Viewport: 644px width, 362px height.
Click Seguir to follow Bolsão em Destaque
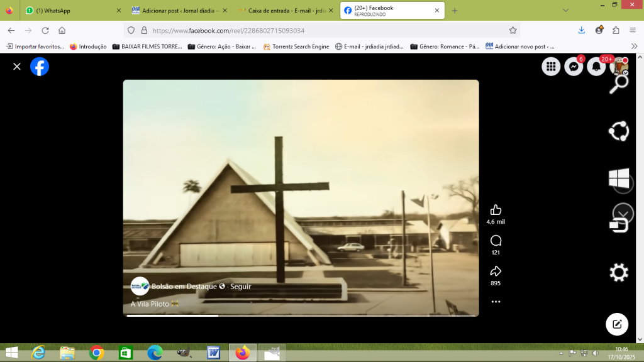click(x=240, y=287)
